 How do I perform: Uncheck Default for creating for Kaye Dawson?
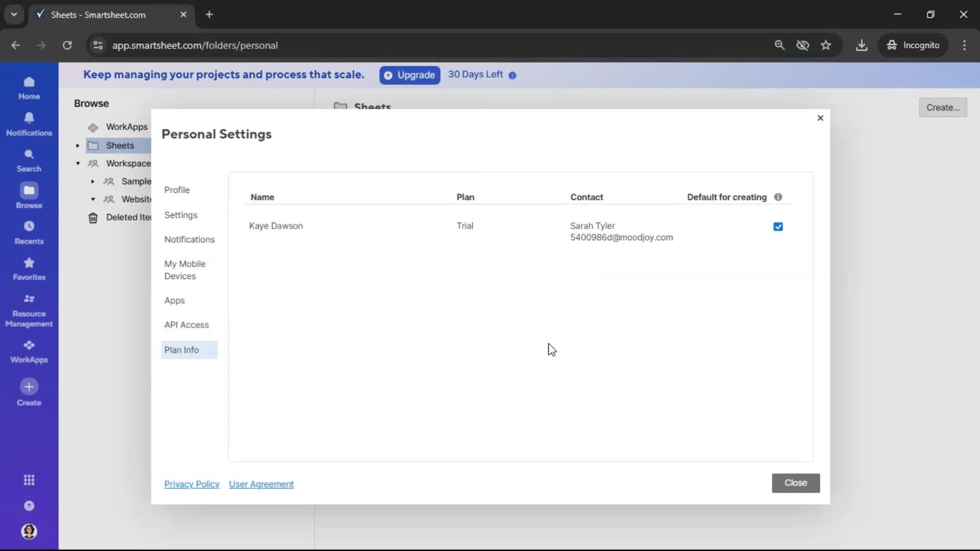pyautogui.click(x=778, y=227)
